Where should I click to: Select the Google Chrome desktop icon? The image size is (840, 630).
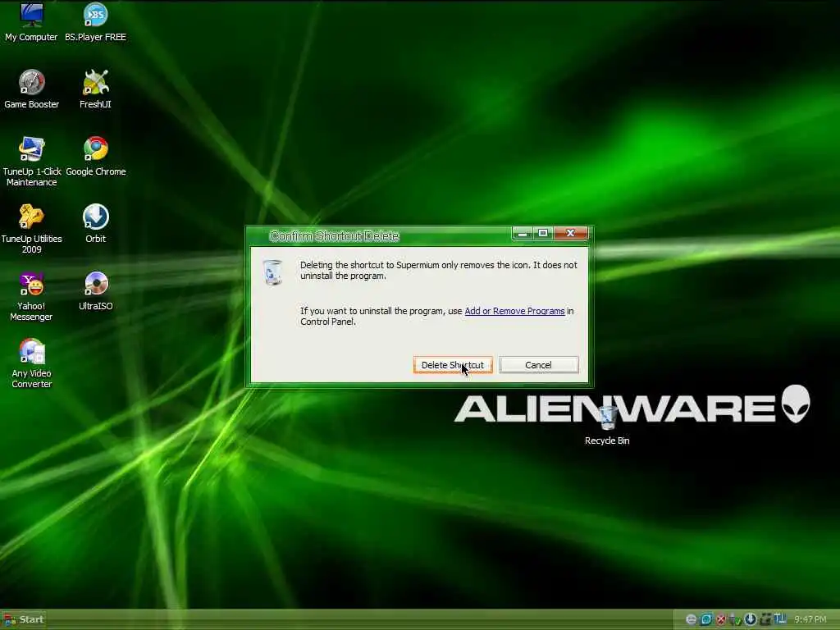(96, 157)
